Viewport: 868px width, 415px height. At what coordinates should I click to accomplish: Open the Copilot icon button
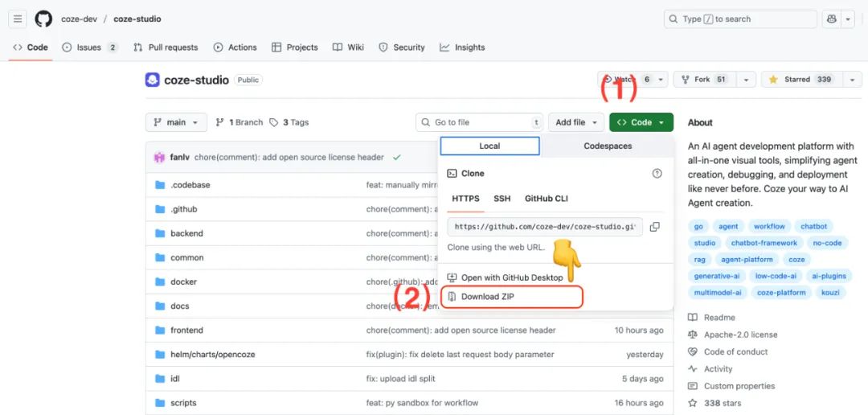(832, 18)
